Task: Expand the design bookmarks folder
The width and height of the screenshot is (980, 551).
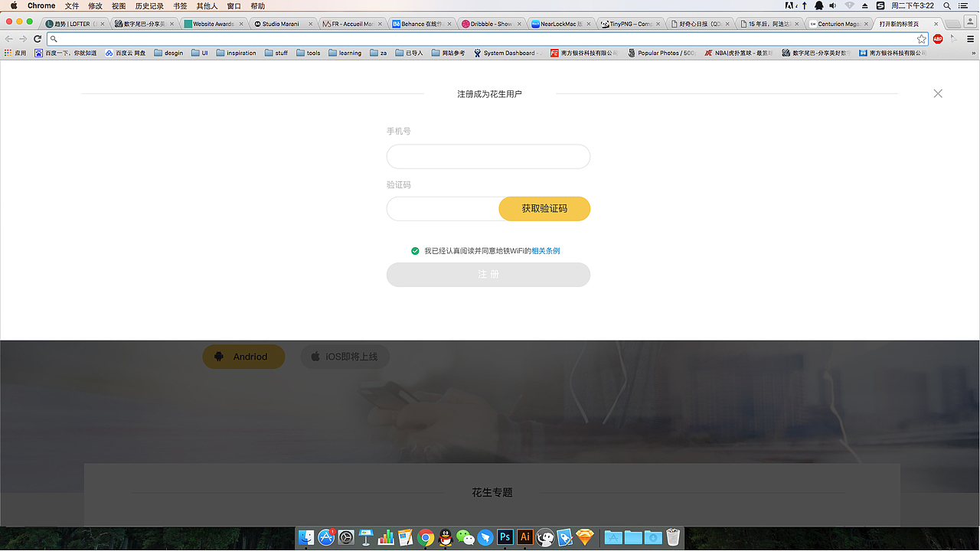Action: tap(168, 52)
